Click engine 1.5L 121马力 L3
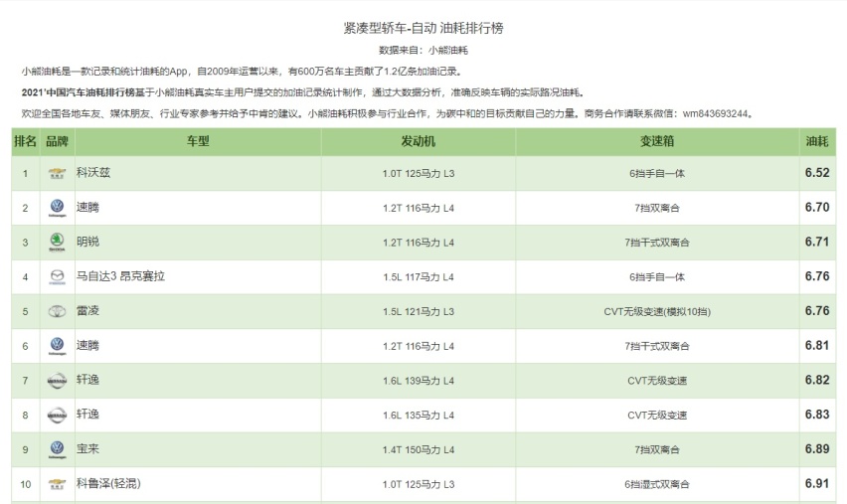The image size is (847, 504). (x=419, y=312)
